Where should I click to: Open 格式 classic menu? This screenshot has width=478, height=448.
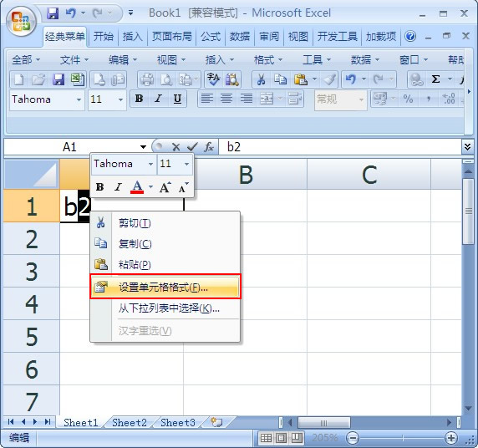click(x=268, y=60)
